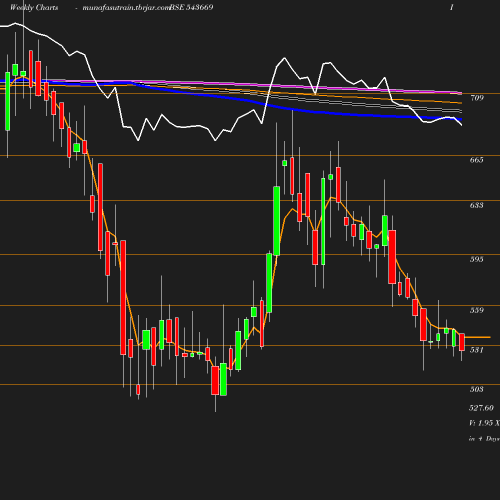Click the 633 price axis label

[477, 205]
